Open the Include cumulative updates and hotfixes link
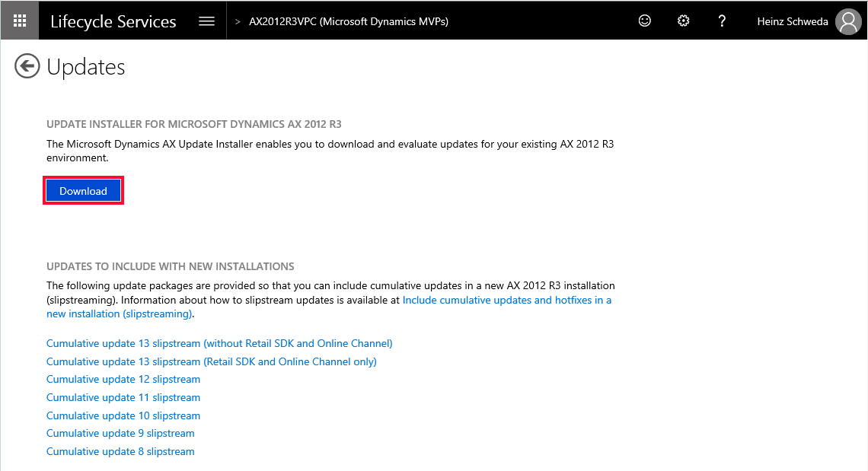The height and width of the screenshot is (471, 868). (x=506, y=300)
